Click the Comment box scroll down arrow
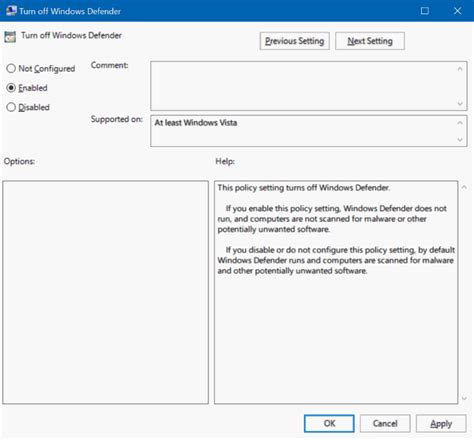 (460, 104)
